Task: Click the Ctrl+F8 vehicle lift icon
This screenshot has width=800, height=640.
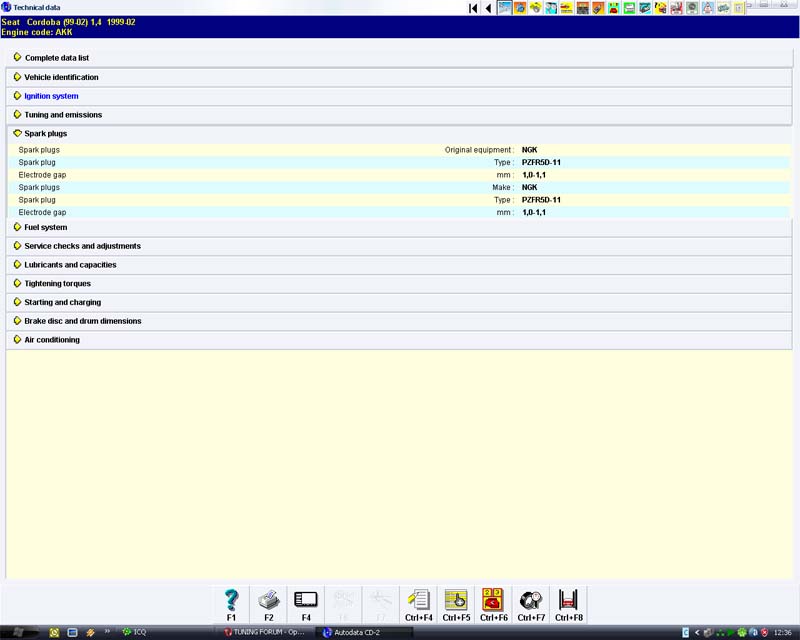Action: click(568, 600)
